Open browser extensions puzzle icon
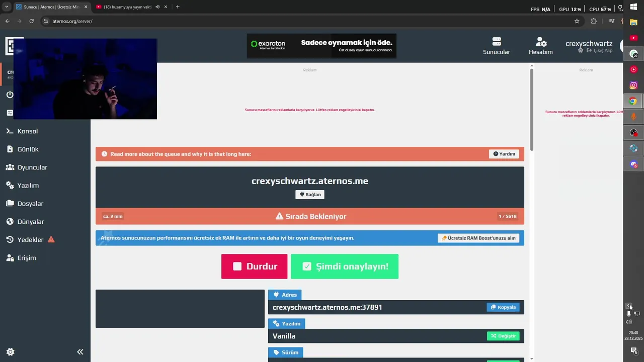 point(594,21)
